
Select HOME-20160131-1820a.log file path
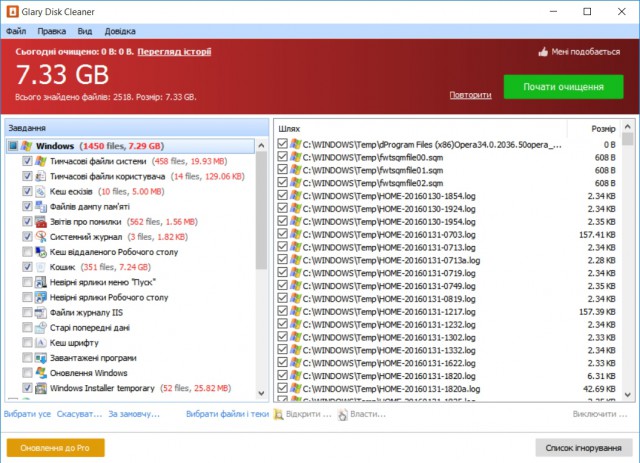[x=391, y=389]
